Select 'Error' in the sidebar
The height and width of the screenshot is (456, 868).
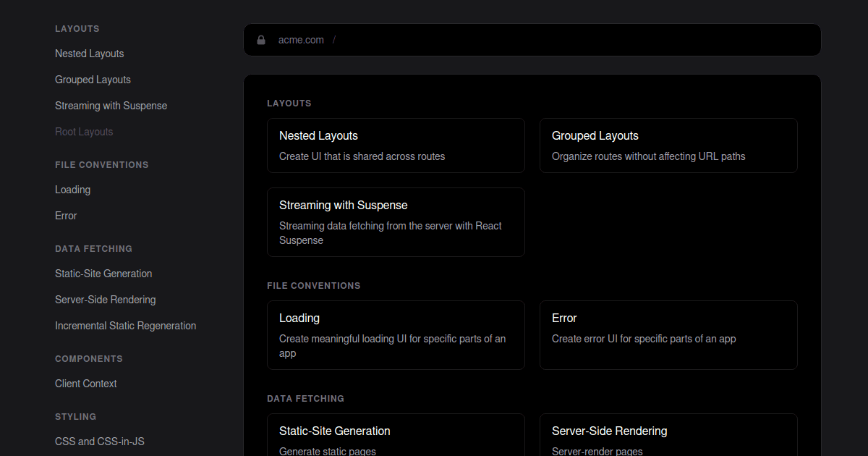pos(66,216)
